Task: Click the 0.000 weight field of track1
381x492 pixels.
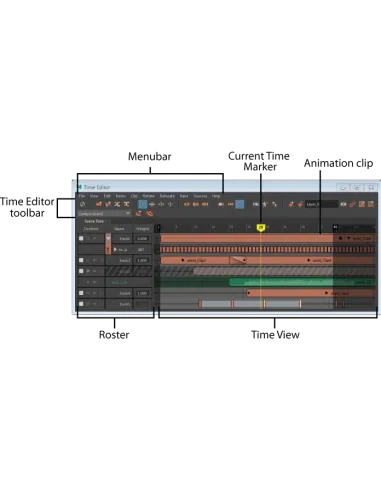Action: tap(142, 239)
